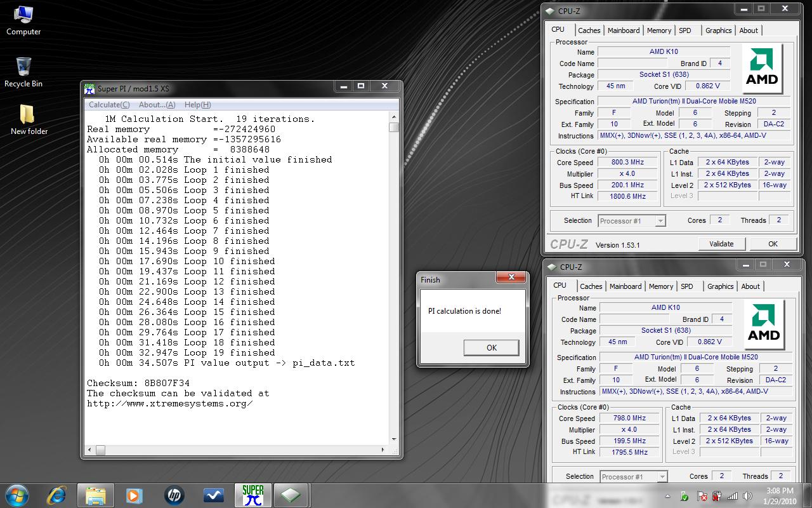Viewport: 812px width, 508px height.
Task: Click Super PI vertical scrollbar down arrow
Action: pos(394,439)
